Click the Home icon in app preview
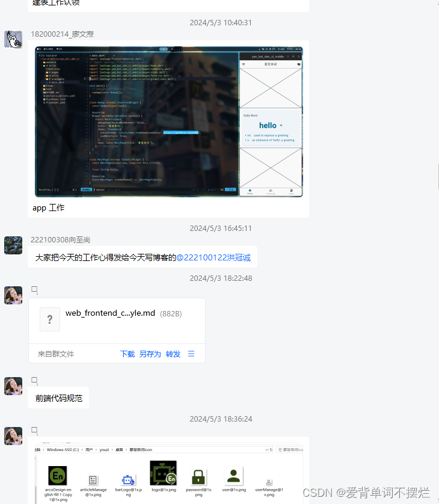 pyautogui.click(x=250, y=191)
